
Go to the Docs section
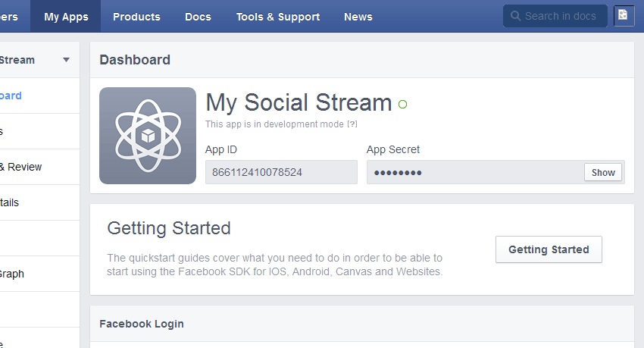[198, 17]
